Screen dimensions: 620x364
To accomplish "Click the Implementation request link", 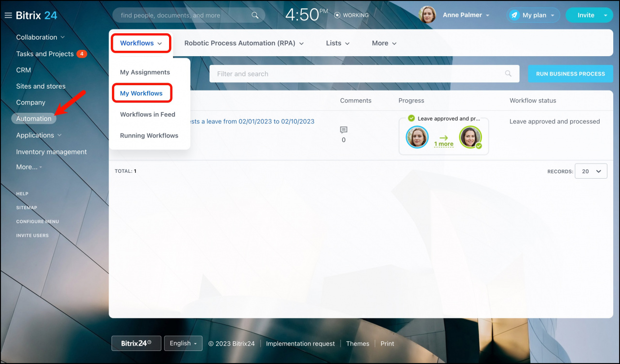I will [x=300, y=344].
